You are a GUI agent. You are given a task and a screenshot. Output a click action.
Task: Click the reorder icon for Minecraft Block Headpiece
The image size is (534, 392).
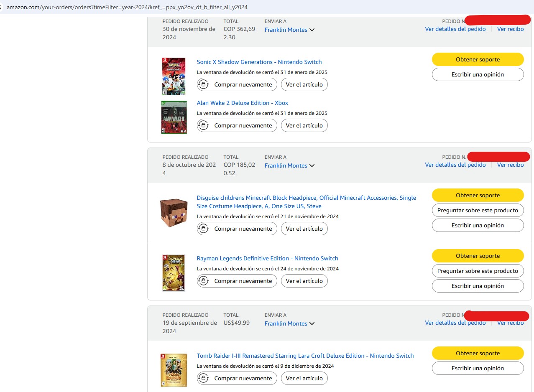pyautogui.click(x=204, y=229)
